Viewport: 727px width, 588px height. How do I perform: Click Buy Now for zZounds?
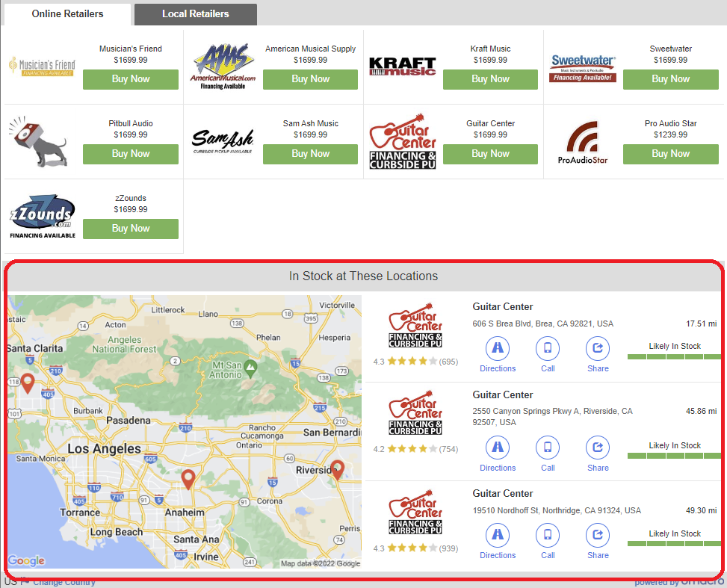[130, 229]
